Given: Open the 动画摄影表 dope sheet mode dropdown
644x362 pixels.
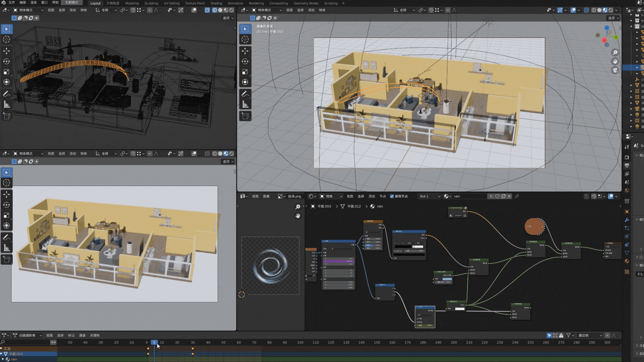Looking at the screenshot, I should [28, 336].
